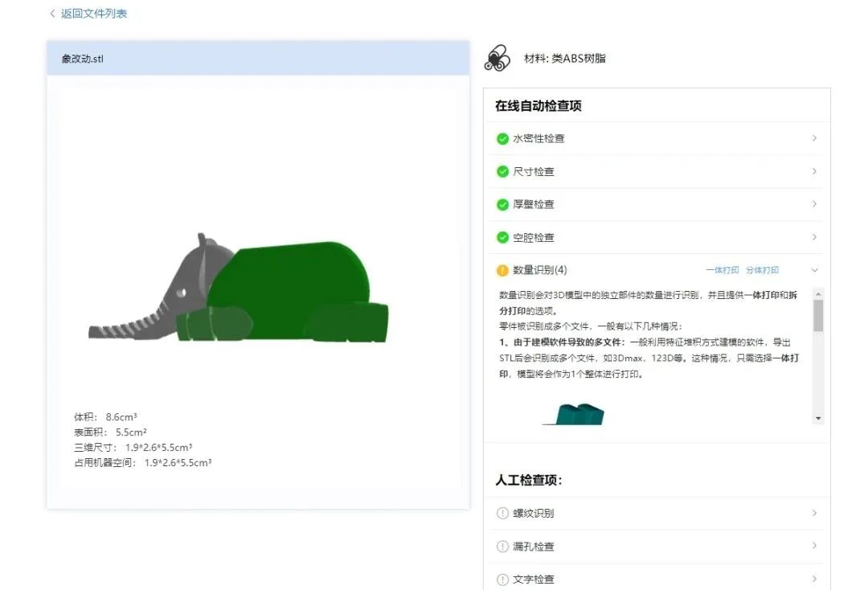The image size is (868, 590).
Task: Expand the 螺纹识别 row chevron
Action: [814, 514]
